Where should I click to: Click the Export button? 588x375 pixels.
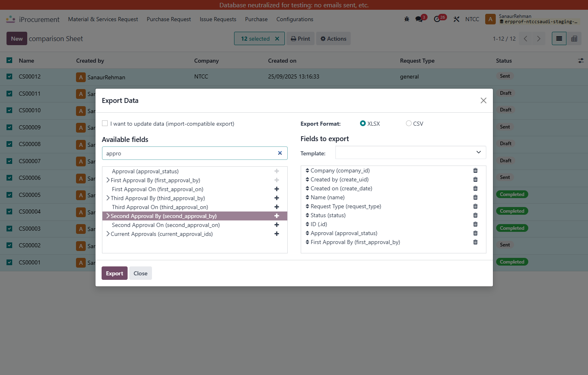(x=115, y=273)
